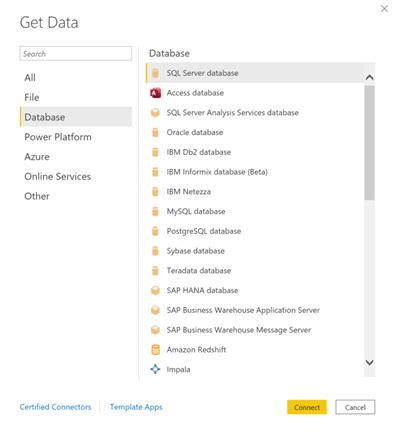This screenshot has height=434, width=395.
Task: Click the Connect button
Action: pos(307,407)
